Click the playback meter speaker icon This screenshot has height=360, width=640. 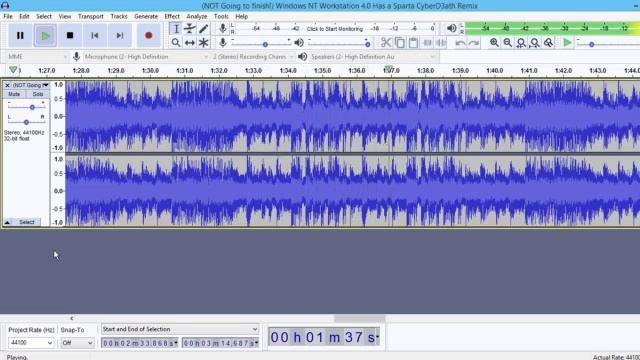(451, 28)
